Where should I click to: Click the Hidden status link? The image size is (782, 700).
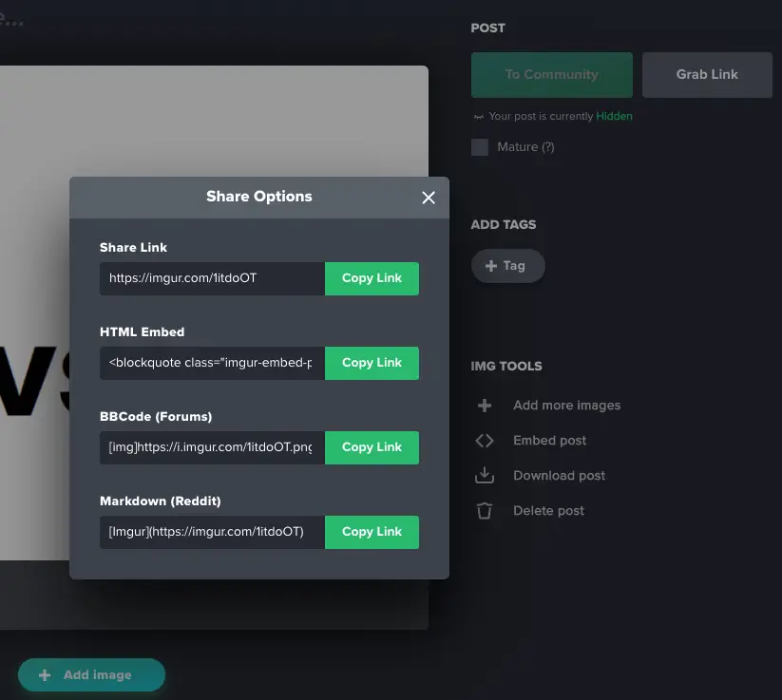click(x=614, y=116)
